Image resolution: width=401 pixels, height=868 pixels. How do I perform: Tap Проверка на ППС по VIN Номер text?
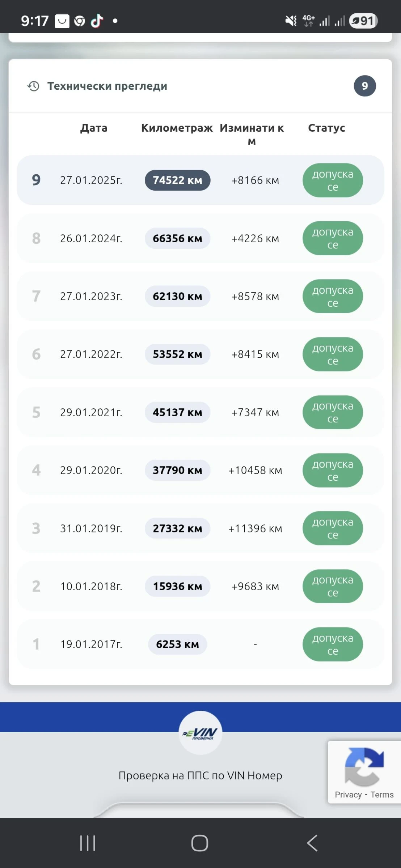pos(200,775)
